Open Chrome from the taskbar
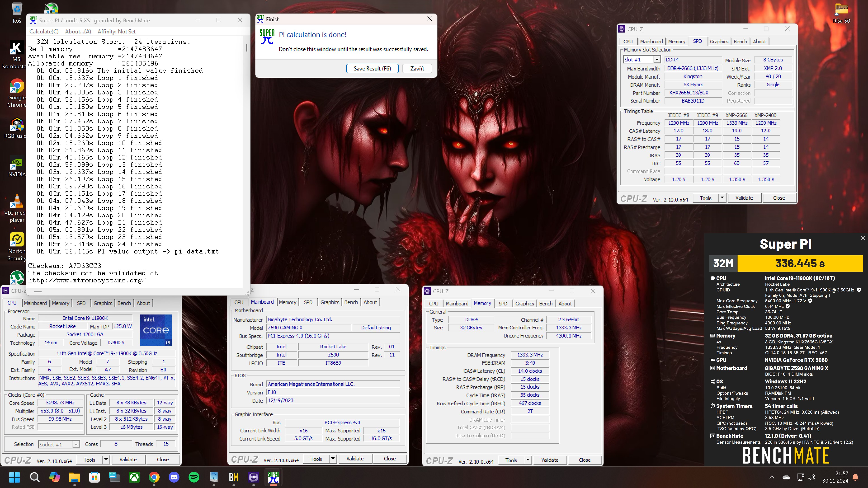This screenshot has height=488, width=868. click(154, 477)
